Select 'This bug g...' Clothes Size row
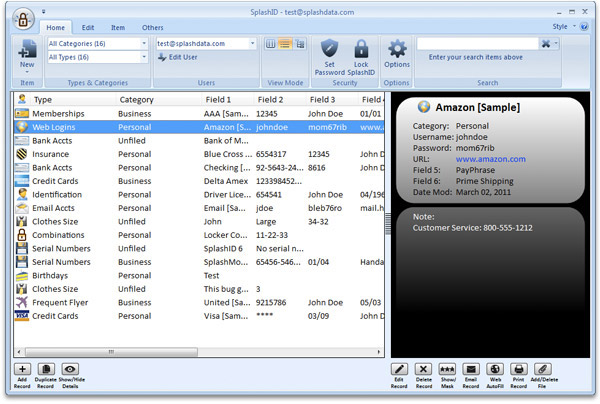 coord(199,289)
